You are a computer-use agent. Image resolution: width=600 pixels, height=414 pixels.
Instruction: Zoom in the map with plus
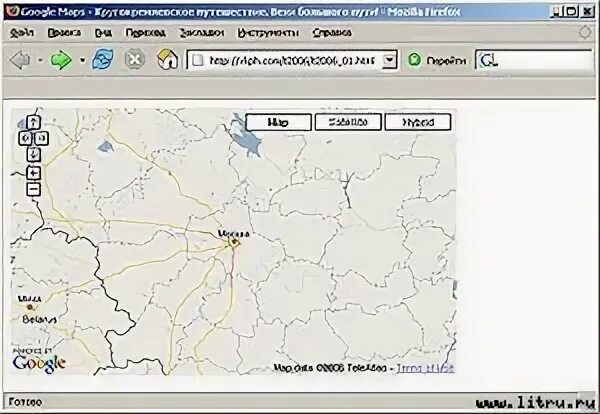[x=34, y=173]
